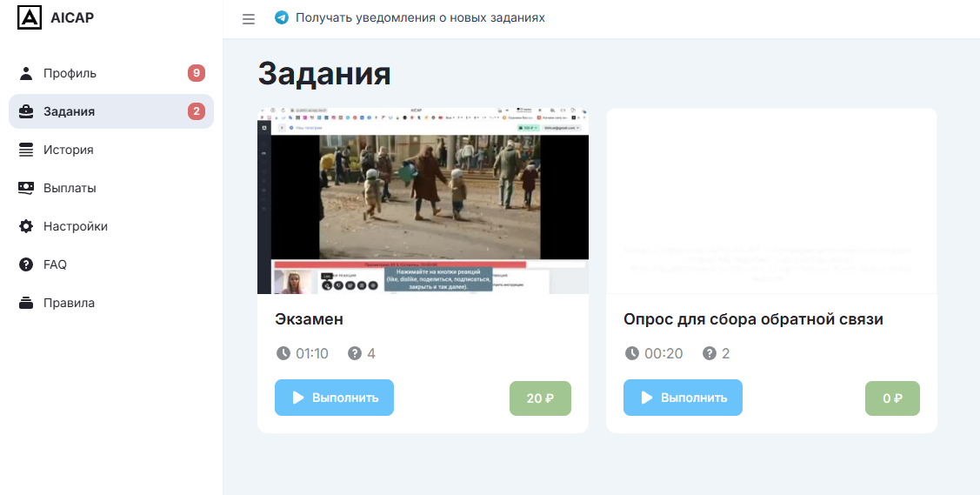
Task: Click the 0 ₽ reward badge
Action: [x=892, y=398]
